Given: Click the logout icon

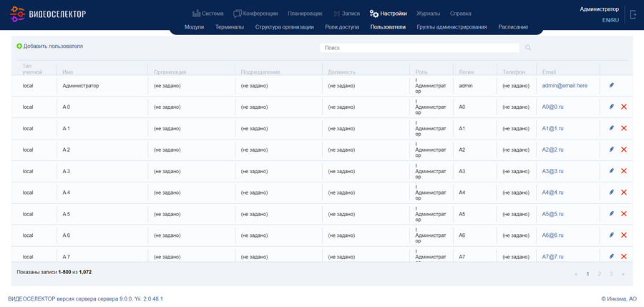Looking at the screenshot, I should point(633,14).
